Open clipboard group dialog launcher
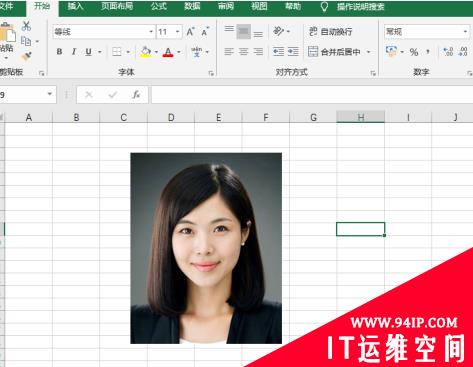 coord(41,73)
